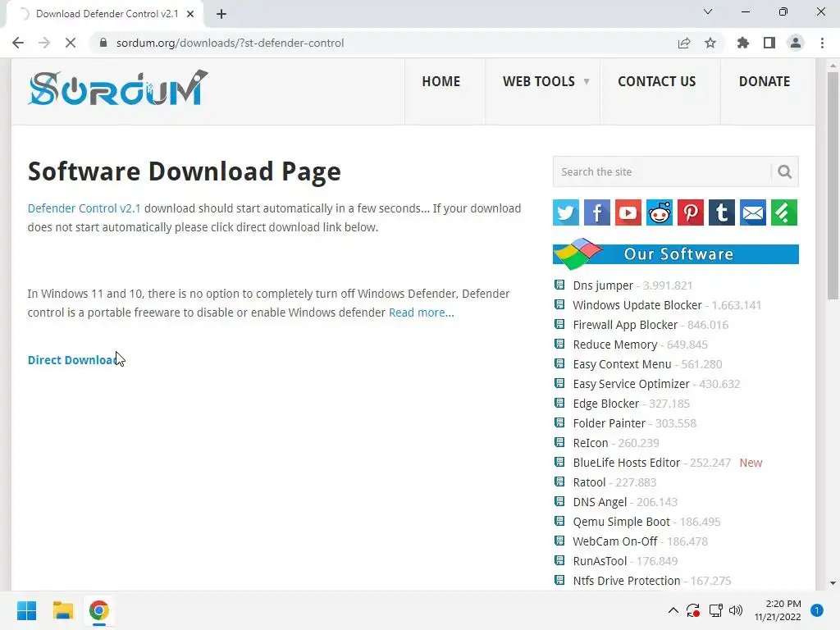Click the scrollbar down arrow
The width and height of the screenshot is (840, 630).
833,583
